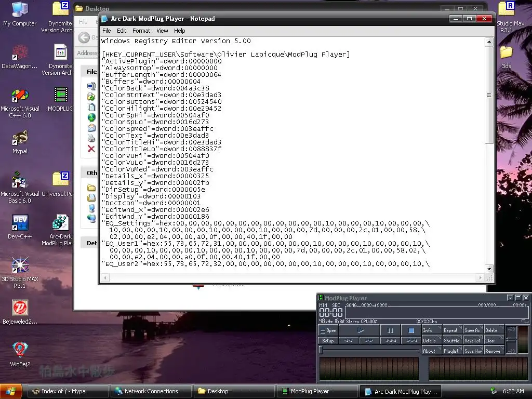Image resolution: width=532 pixels, height=399 pixels.
Task: Click the ModPlug Player title bar app icon
Action: (321, 298)
